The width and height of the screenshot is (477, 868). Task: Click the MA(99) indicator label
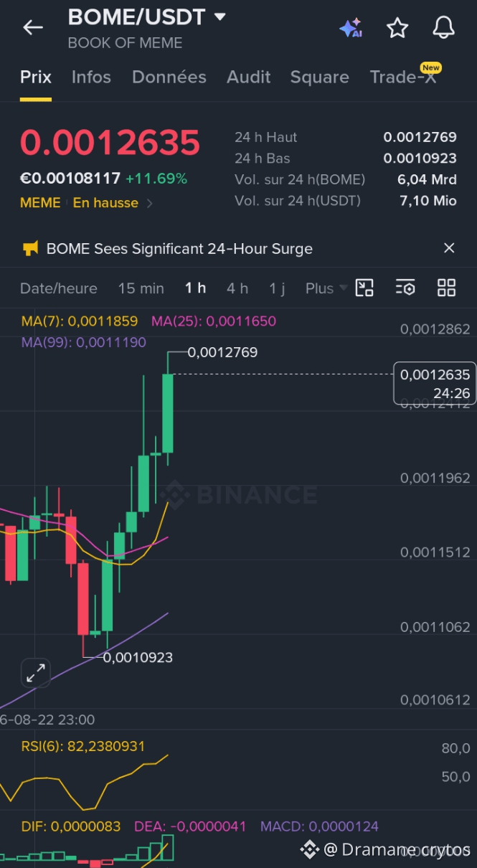(x=84, y=343)
